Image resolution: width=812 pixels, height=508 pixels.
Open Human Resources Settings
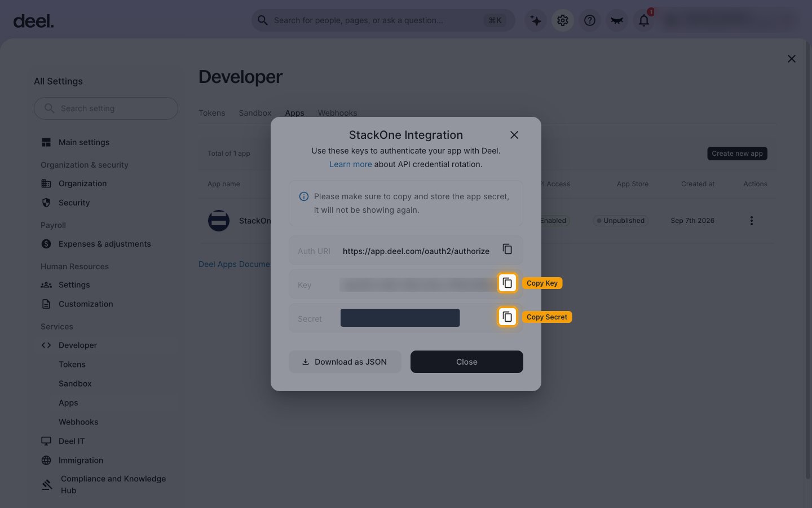74,285
